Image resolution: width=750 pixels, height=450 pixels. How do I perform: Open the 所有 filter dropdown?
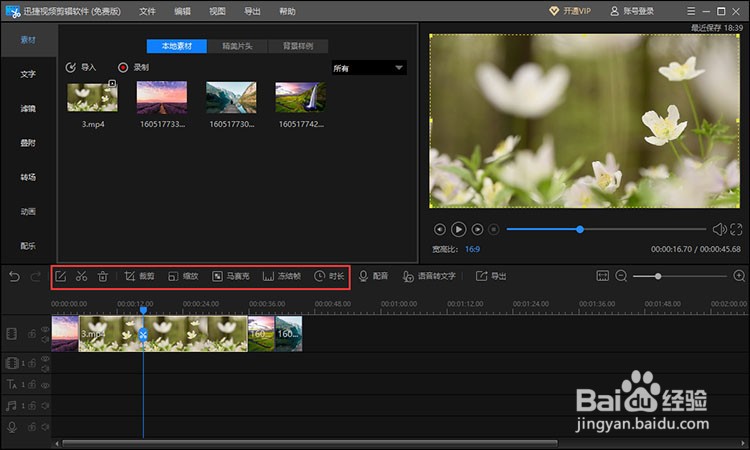tap(369, 68)
